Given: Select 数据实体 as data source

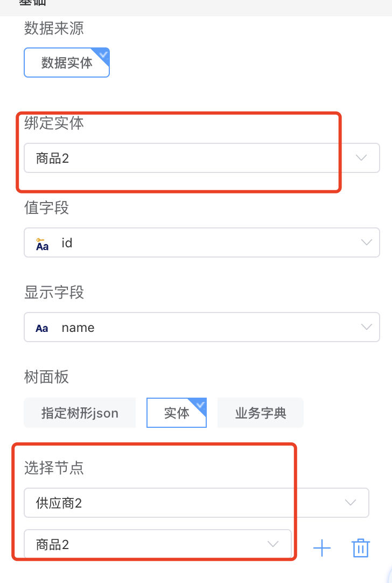Looking at the screenshot, I should click(x=67, y=63).
